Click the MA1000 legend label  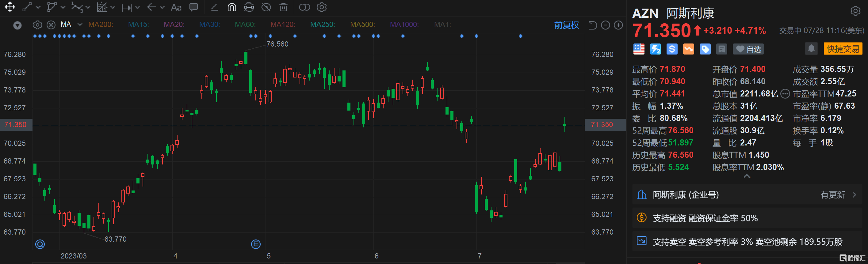pos(404,24)
